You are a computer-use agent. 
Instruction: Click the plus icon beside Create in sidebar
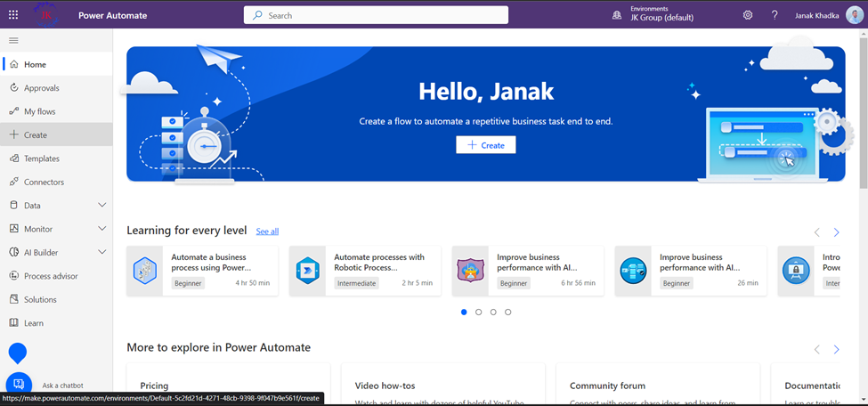(x=14, y=134)
